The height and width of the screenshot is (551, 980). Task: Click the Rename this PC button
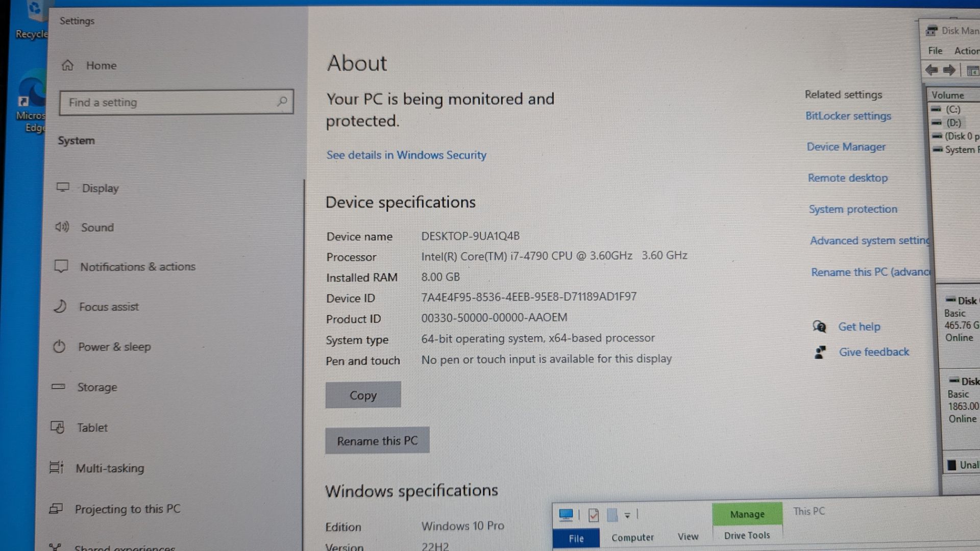pos(377,441)
